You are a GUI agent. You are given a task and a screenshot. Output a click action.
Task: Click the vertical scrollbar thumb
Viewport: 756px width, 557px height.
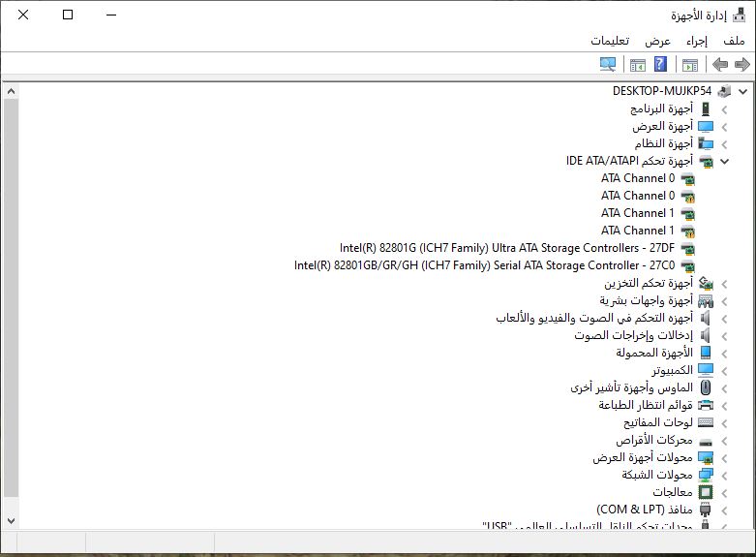click(x=11, y=297)
